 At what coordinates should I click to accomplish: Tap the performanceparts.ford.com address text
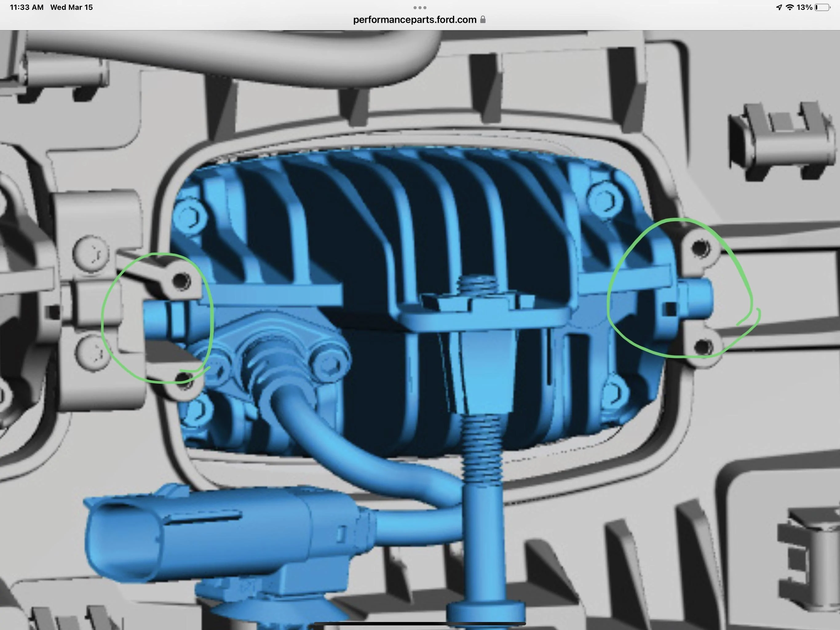tap(415, 20)
